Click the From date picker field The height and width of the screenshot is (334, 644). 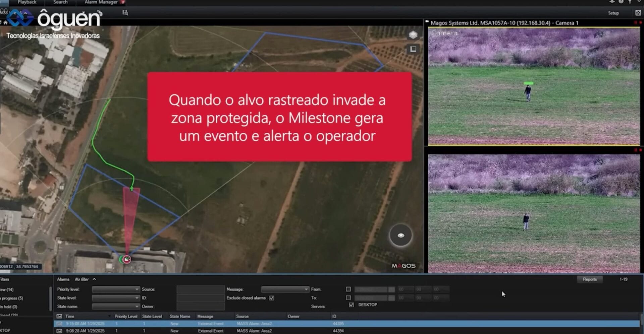click(x=375, y=289)
